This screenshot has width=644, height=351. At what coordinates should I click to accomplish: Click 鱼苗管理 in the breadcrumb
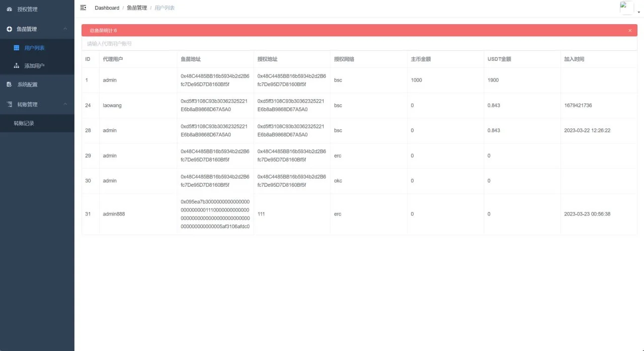[137, 8]
